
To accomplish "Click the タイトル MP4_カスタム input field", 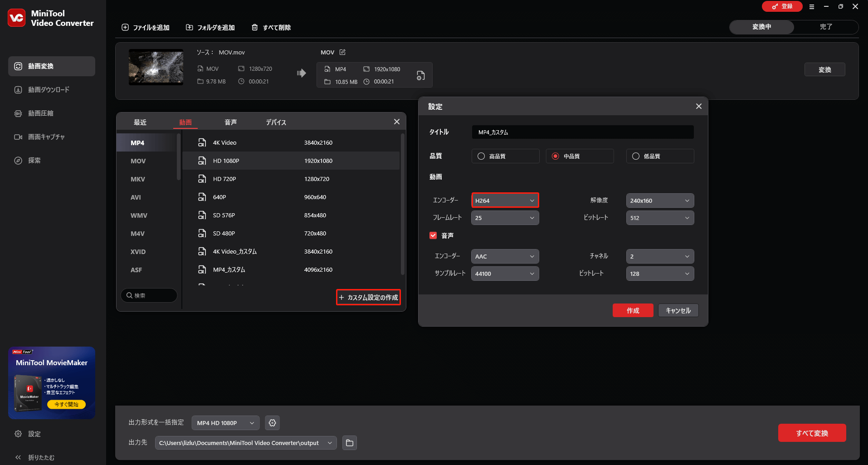I will click(583, 132).
